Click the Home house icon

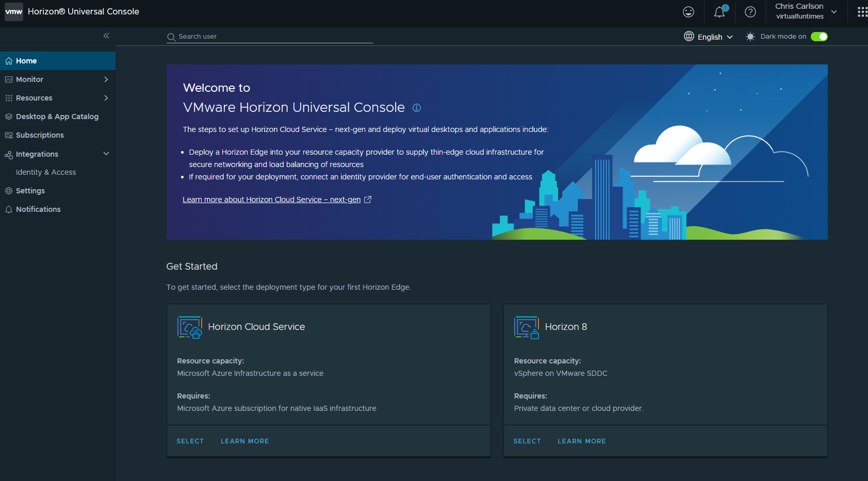9,61
